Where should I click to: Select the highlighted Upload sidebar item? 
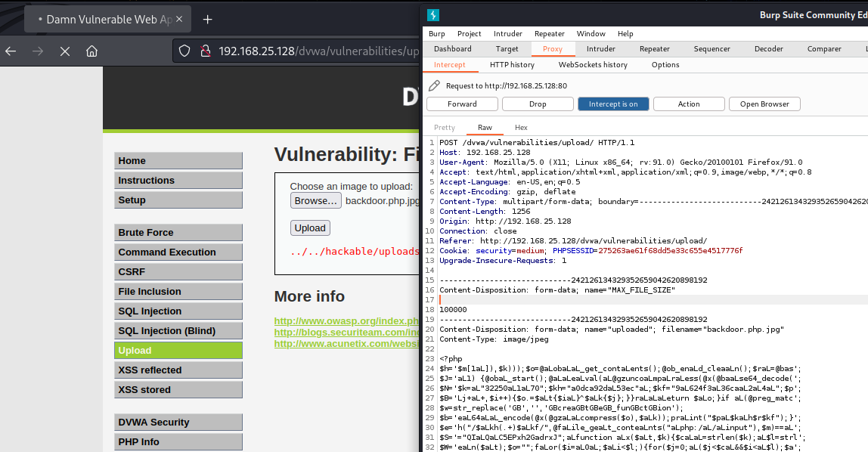click(178, 350)
